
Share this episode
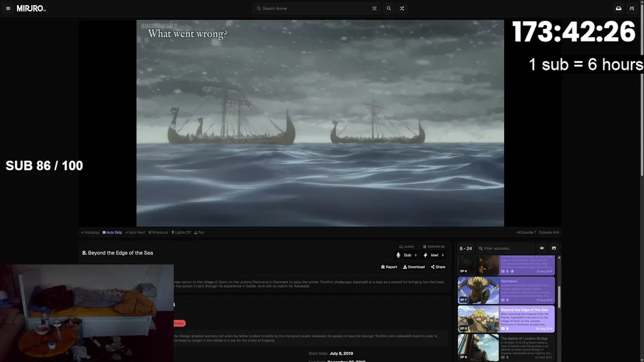point(438,267)
